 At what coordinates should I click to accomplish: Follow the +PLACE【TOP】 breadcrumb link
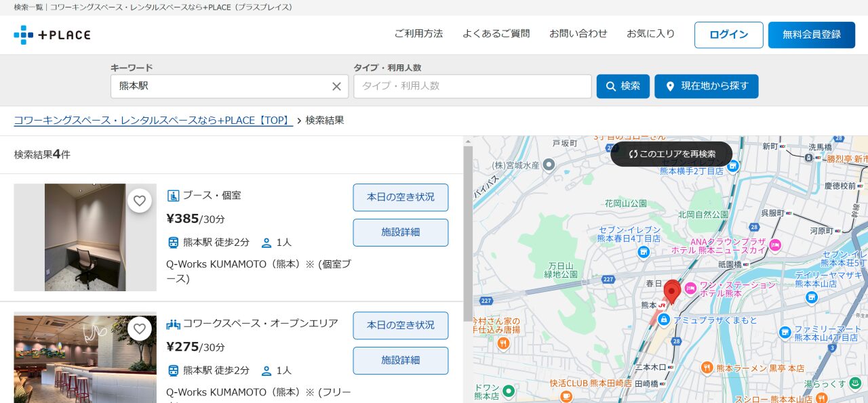click(x=153, y=121)
